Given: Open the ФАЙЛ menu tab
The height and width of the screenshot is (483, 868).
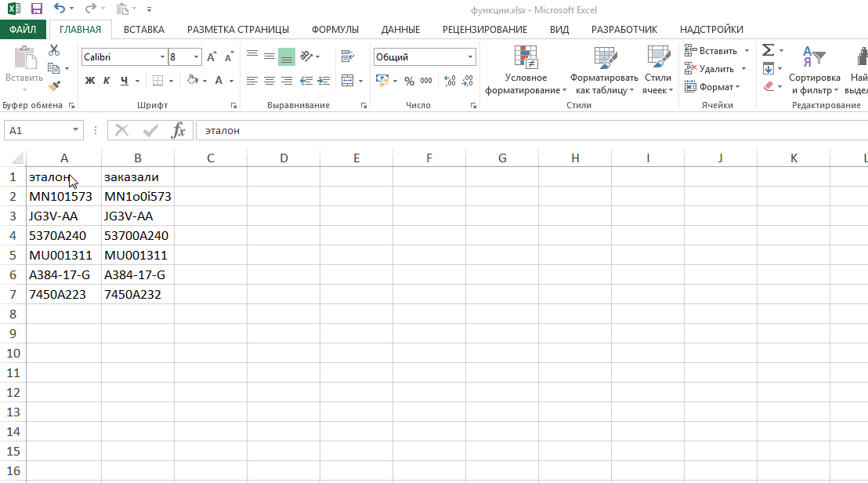Looking at the screenshot, I should coord(24,30).
